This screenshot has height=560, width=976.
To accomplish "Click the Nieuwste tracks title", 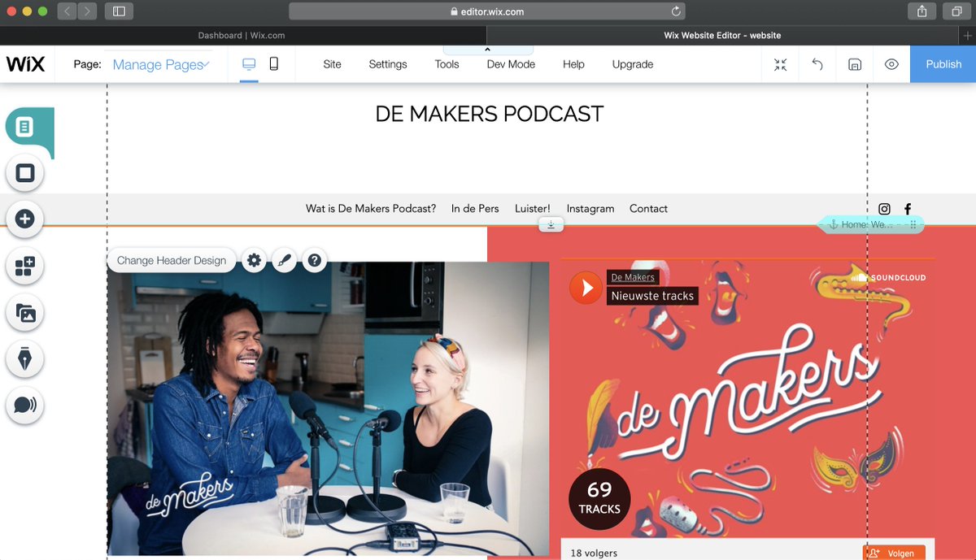I will 652,296.
